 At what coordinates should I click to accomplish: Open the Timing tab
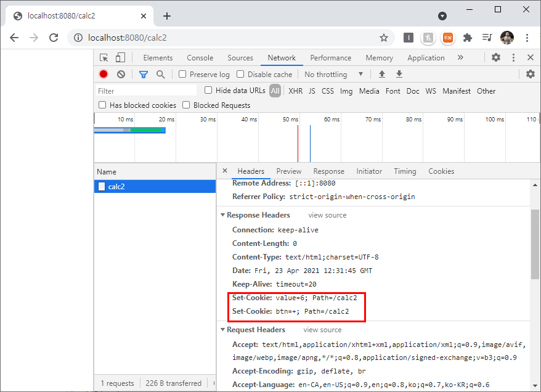click(x=405, y=171)
